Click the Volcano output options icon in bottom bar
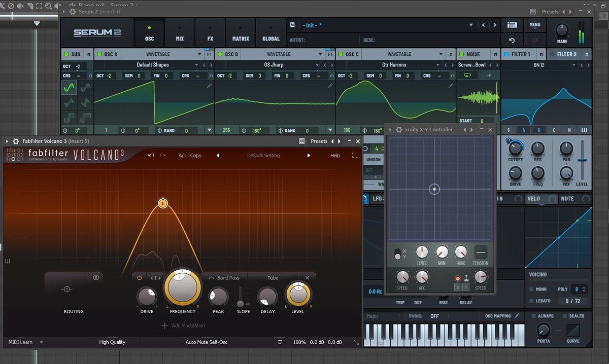The height and width of the screenshot is (364, 609). click(x=280, y=342)
